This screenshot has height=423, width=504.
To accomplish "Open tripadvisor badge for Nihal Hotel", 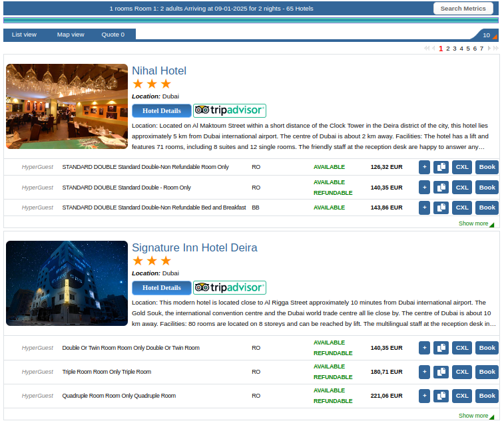I will pos(230,110).
